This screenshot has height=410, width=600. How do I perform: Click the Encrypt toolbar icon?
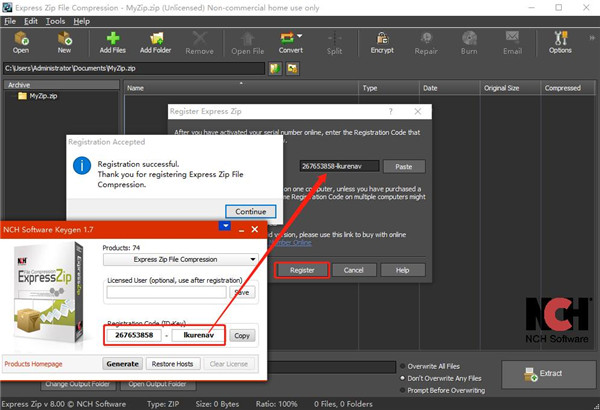click(x=382, y=42)
